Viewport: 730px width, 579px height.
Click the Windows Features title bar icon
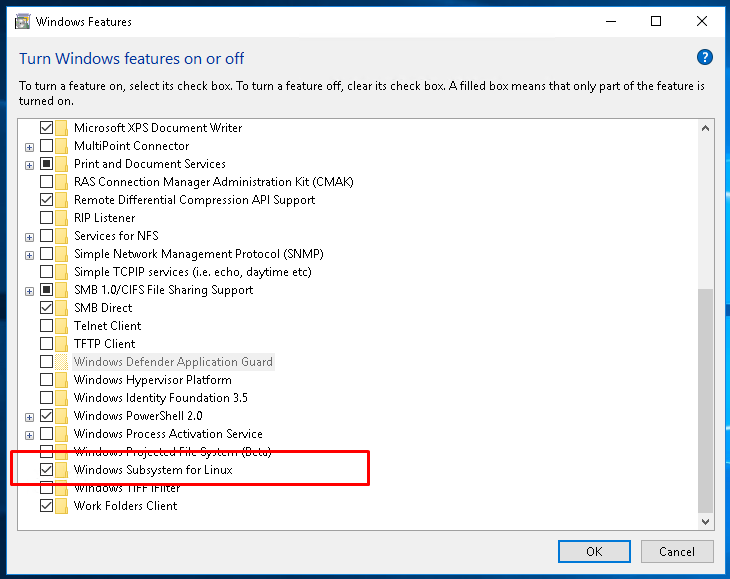(x=22, y=21)
